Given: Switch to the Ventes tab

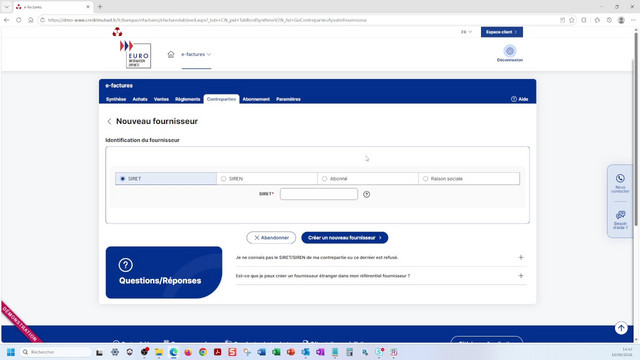Looking at the screenshot, I should 161,99.
